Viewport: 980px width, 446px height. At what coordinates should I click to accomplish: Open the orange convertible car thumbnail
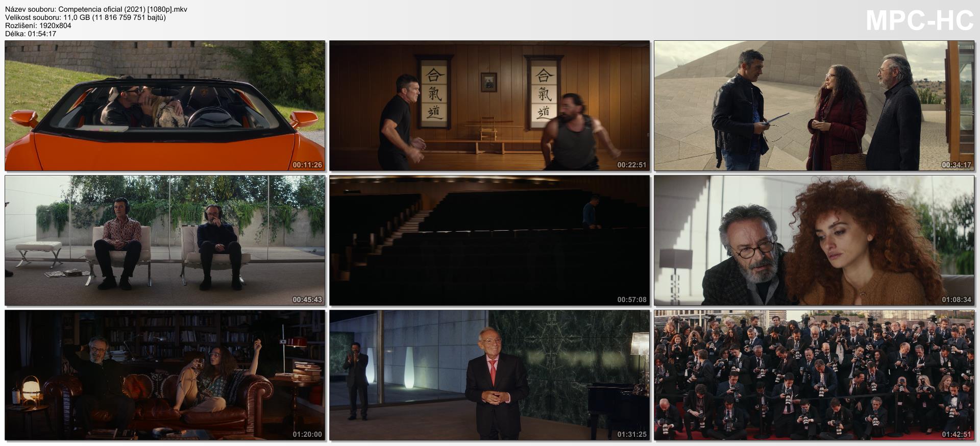tap(164, 106)
